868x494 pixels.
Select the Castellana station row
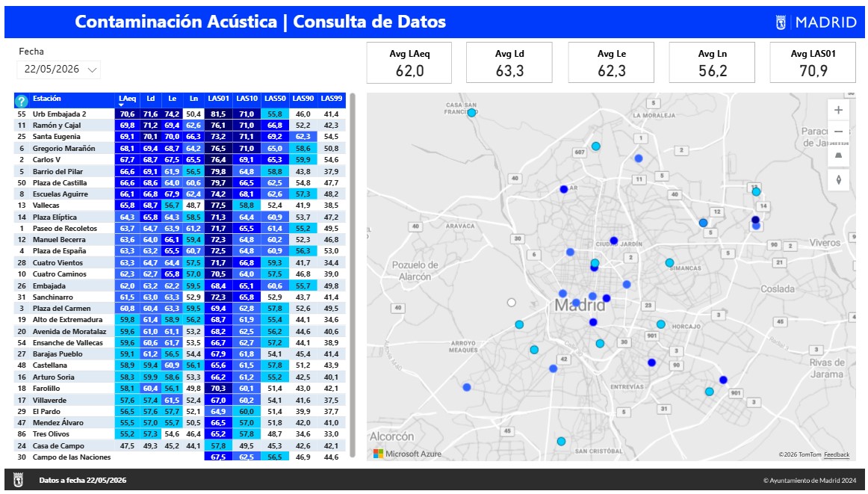(180, 365)
